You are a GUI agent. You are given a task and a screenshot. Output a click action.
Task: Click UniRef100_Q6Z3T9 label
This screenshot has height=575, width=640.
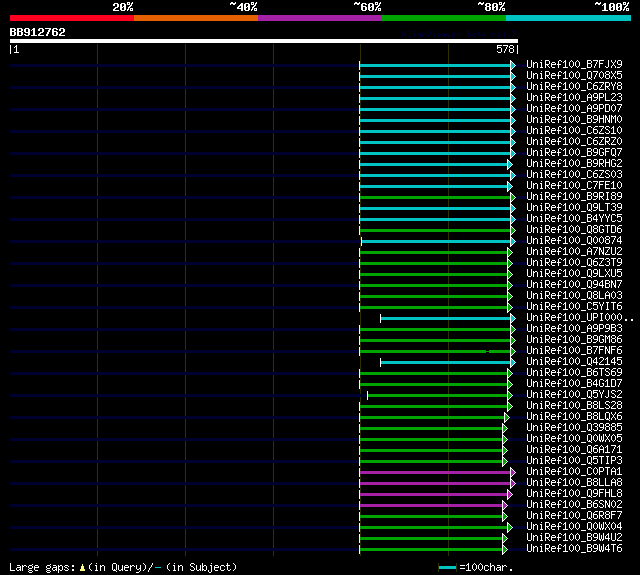(574, 263)
